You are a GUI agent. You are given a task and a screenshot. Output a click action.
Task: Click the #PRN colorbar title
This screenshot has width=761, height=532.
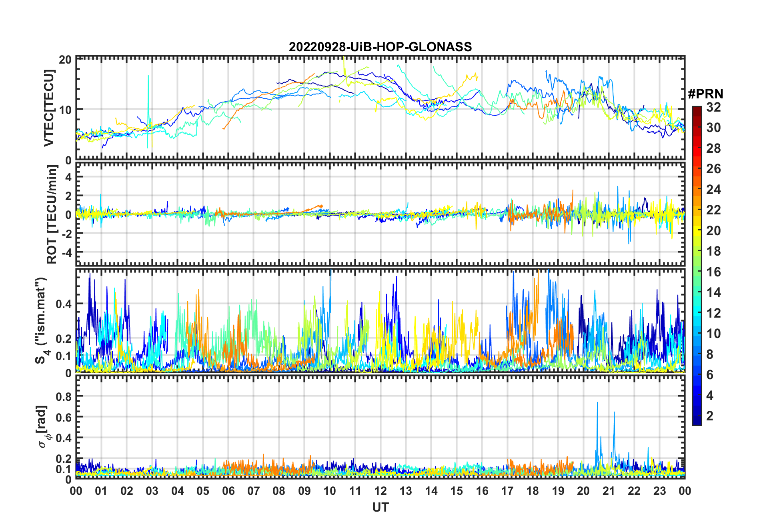(x=705, y=94)
